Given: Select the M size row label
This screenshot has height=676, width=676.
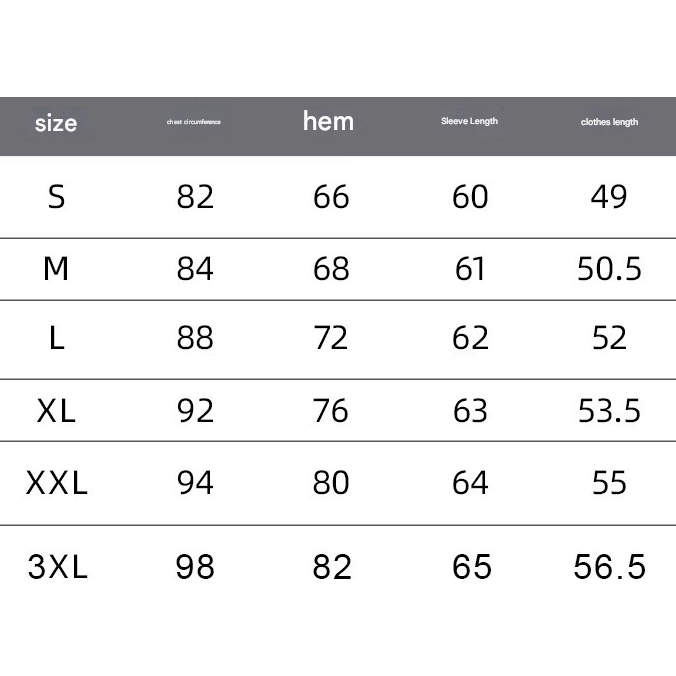Looking at the screenshot, I should point(56,269).
